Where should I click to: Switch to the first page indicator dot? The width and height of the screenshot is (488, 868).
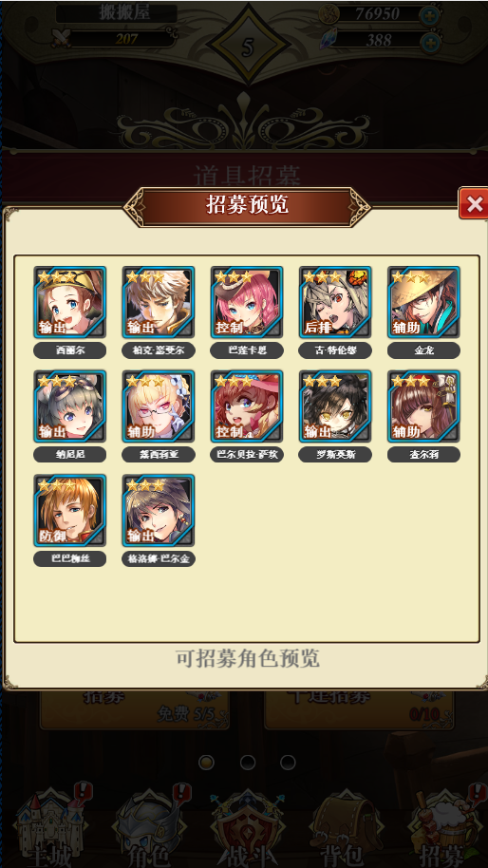(x=206, y=763)
